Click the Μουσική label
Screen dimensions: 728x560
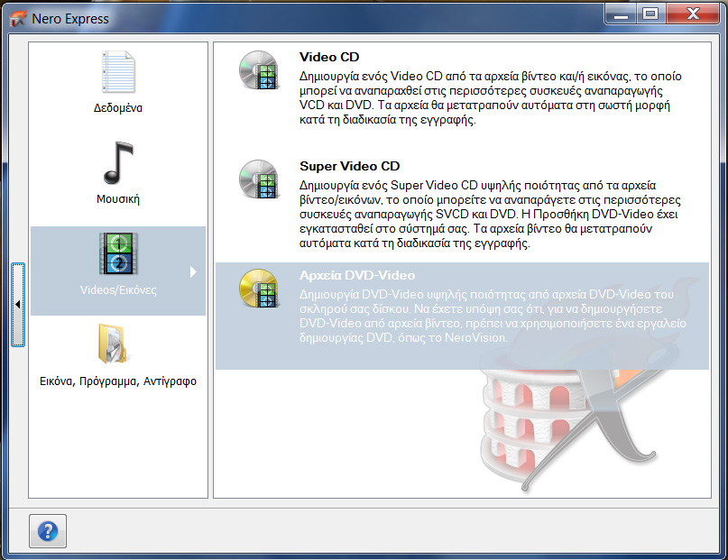pos(118,199)
